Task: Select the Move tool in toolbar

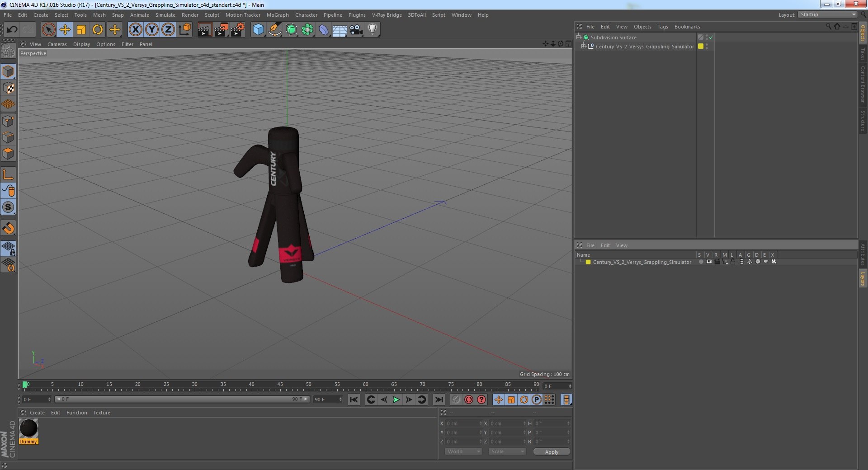Action: tap(65, 30)
